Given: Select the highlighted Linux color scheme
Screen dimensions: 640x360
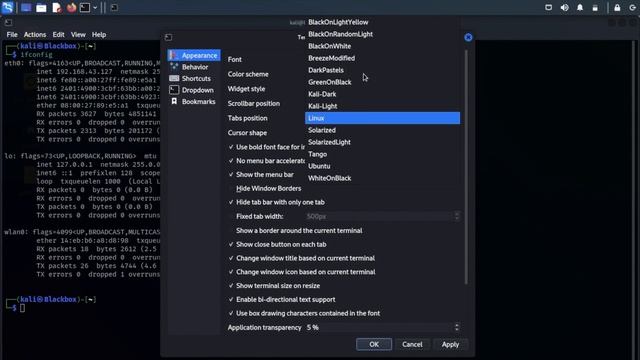Looking at the screenshot, I should (382, 118).
